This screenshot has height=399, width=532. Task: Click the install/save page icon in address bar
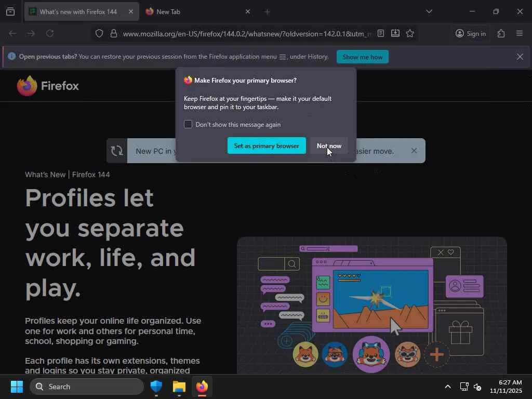395,33
